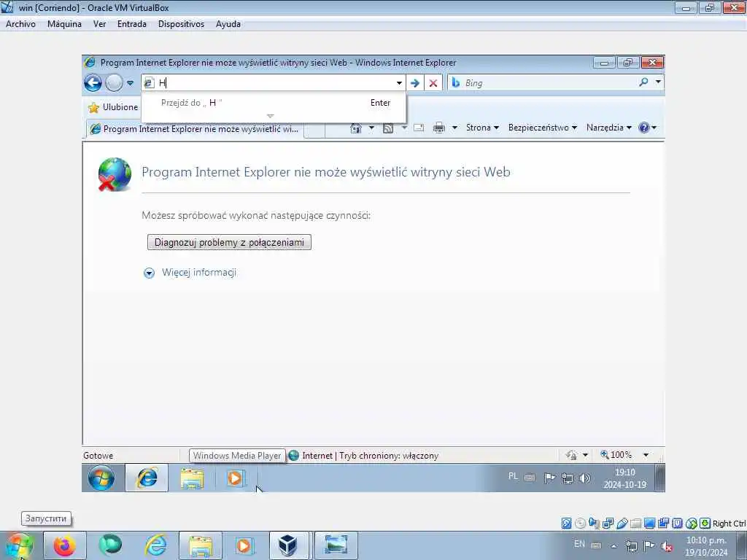Click "Diagnozuj problemy z połączeniami" button

coord(229,242)
